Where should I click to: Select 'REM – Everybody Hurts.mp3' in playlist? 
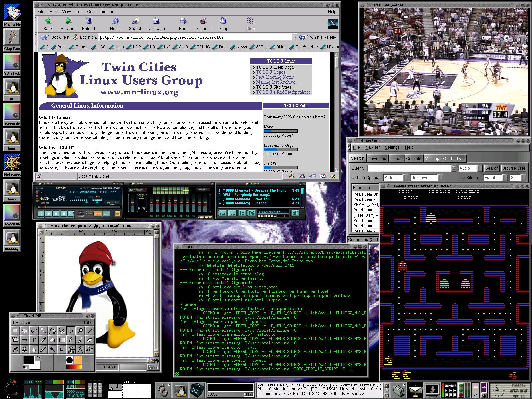[259, 195]
